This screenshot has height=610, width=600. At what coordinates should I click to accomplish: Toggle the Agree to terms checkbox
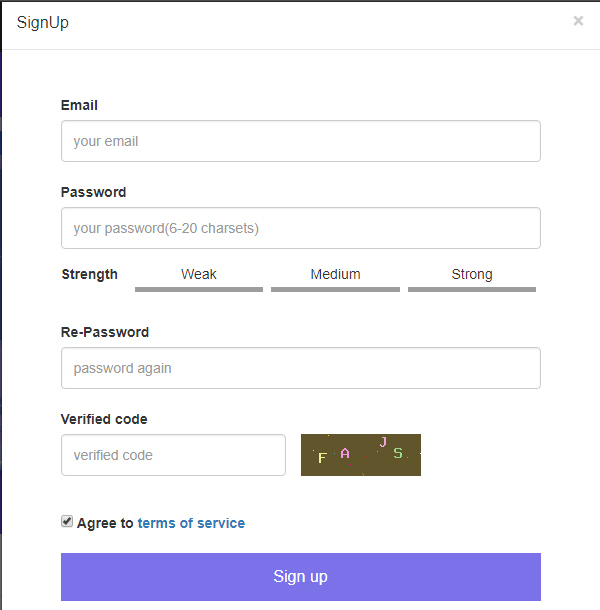click(x=67, y=522)
